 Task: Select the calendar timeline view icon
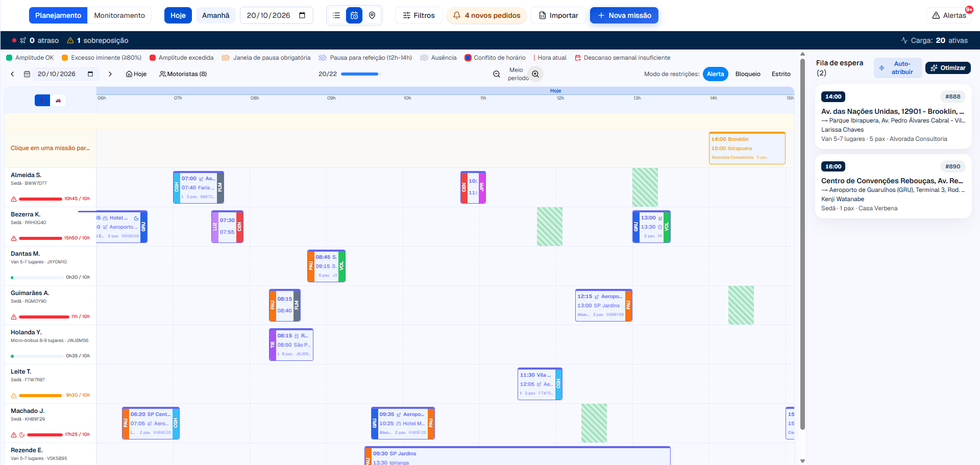click(x=354, y=15)
